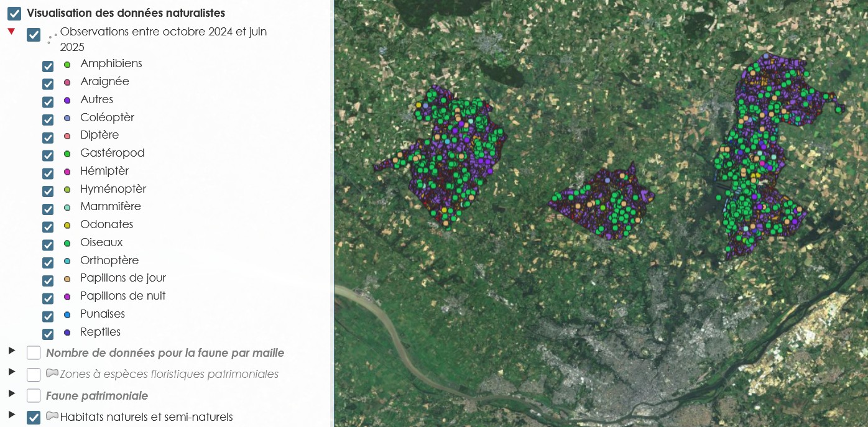868x427 pixels.
Task: Click the Mammifère legend dot icon
Action: click(x=67, y=207)
